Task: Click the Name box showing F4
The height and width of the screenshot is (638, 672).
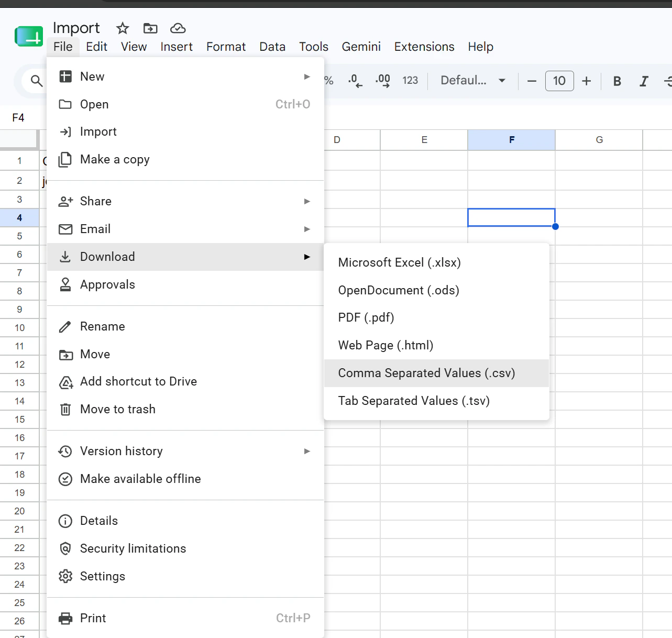Action: (18, 117)
